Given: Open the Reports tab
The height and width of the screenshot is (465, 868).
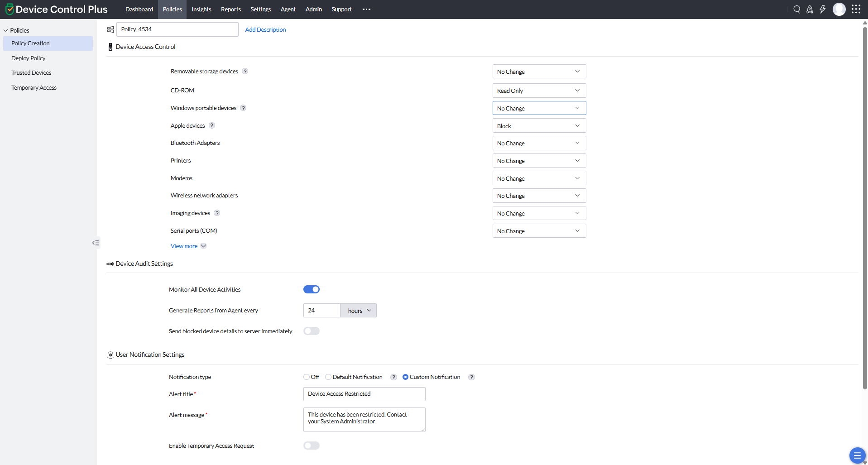Looking at the screenshot, I should (x=231, y=9).
